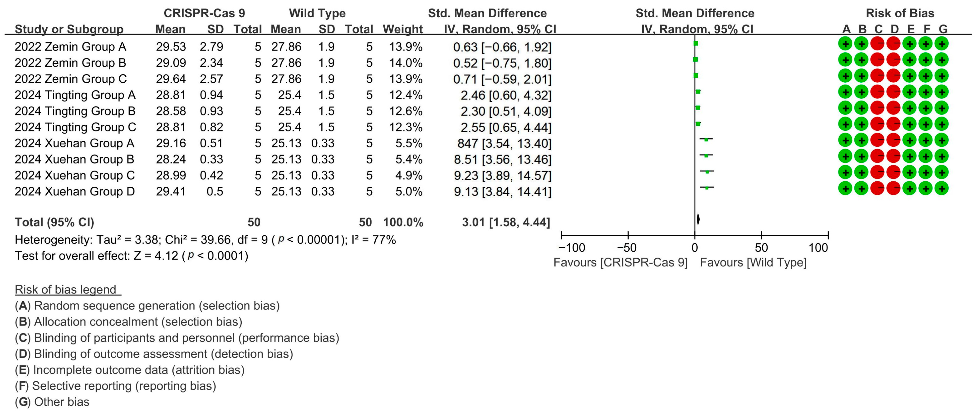The height and width of the screenshot is (414, 980).
Task: Select the Incomplete outcome data legend entry
Action: click(x=130, y=370)
